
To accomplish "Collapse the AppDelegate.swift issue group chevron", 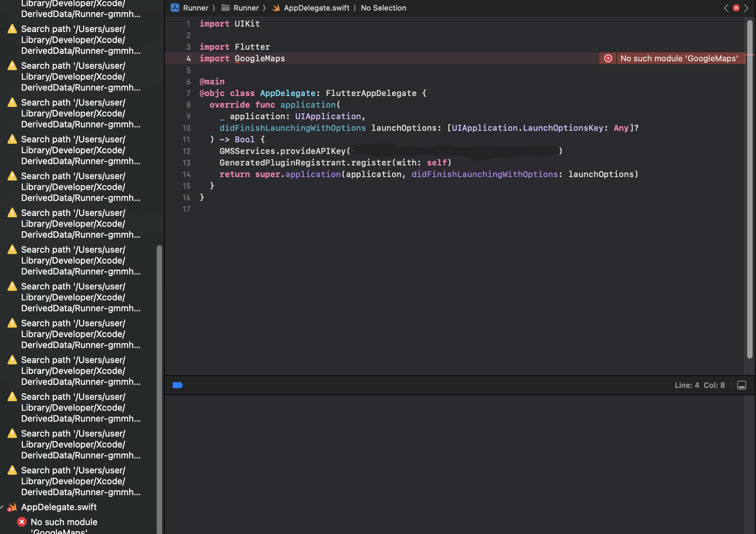I will click(x=2, y=507).
